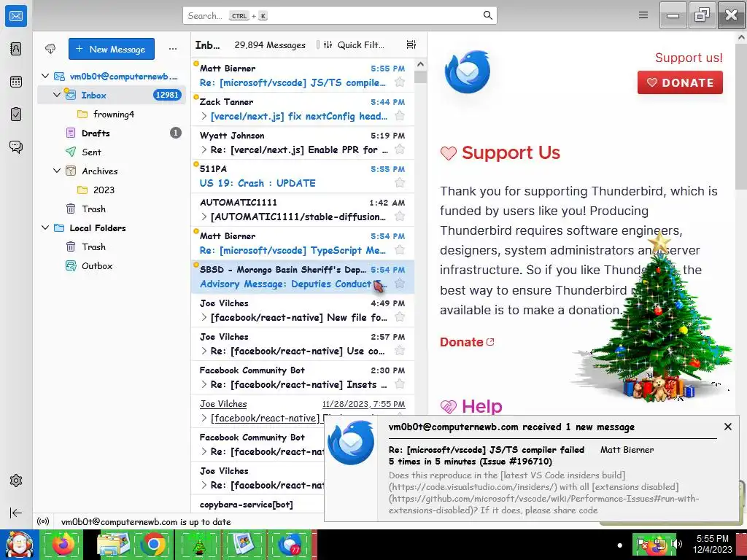Star the Facebook Community Bot Insets message

pos(400,384)
